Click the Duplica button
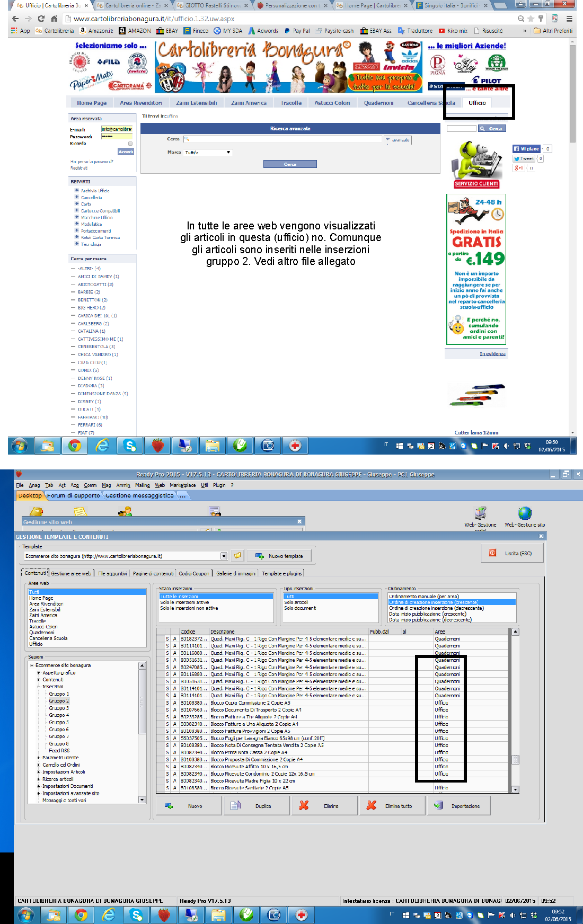This screenshot has width=583, height=924. coord(255,806)
